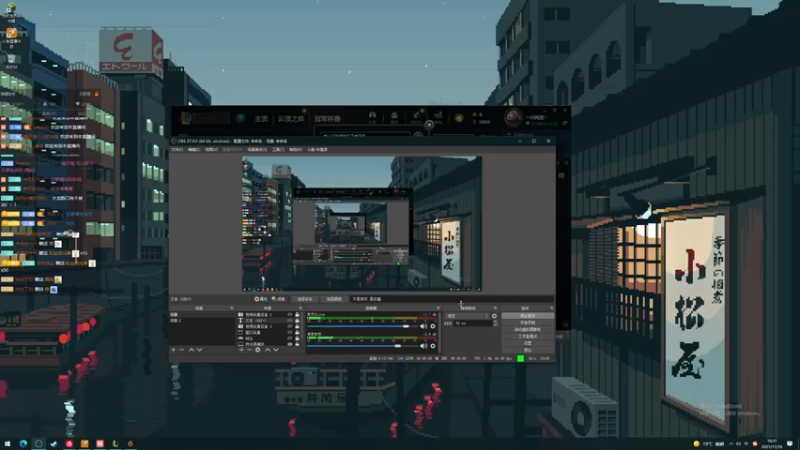The width and height of the screenshot is (800, 450).
Task: Click the 选择颜色 button on source toolbar
Action: click(x=335, y=299)
